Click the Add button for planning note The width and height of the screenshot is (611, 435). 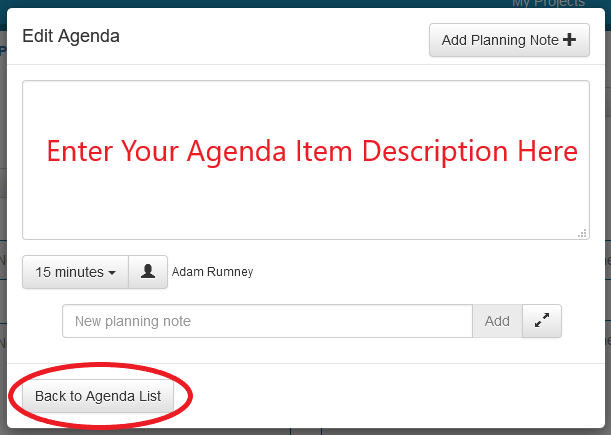[497, 321]
